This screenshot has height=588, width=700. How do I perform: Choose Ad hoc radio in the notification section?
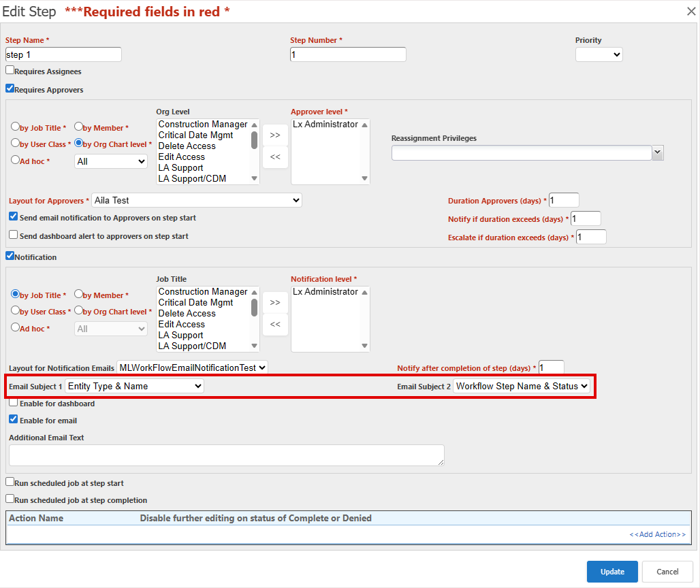click(15, 327)
